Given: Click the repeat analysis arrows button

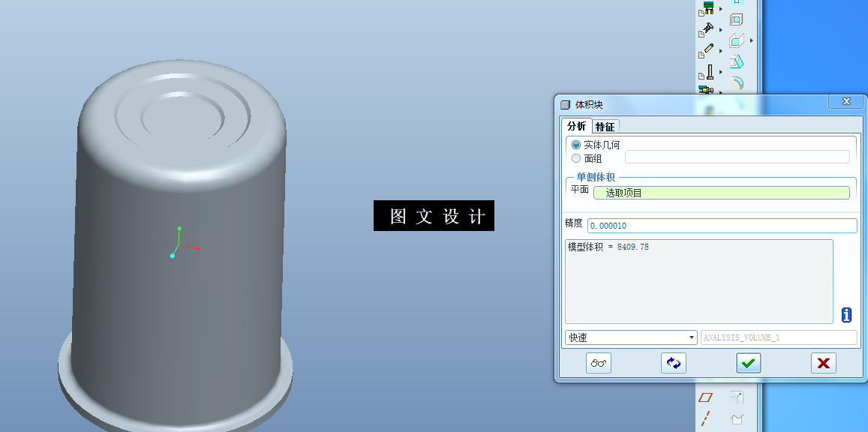Looking at the screenshot, I should pyautogui.click(x=673, y=363).
